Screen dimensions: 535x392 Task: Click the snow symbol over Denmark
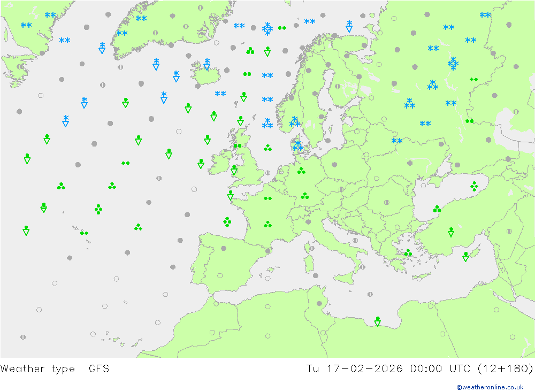(298, 146)
